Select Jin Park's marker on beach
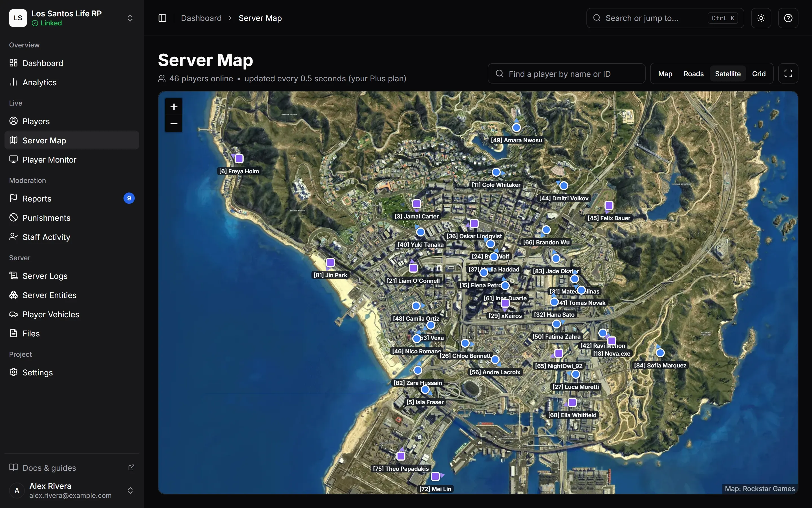Screen dimensions: 812x508 point(330,262)
